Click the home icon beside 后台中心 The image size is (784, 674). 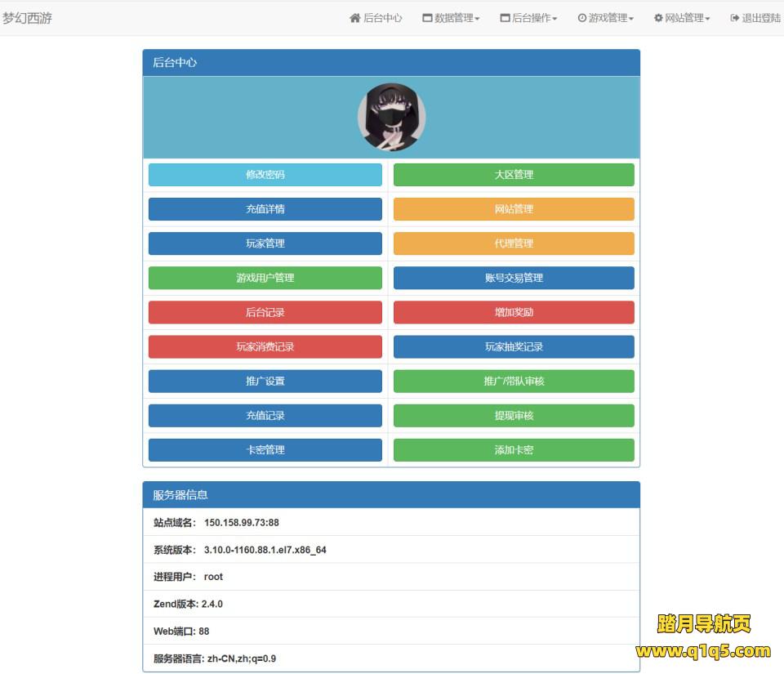point(354,18)
